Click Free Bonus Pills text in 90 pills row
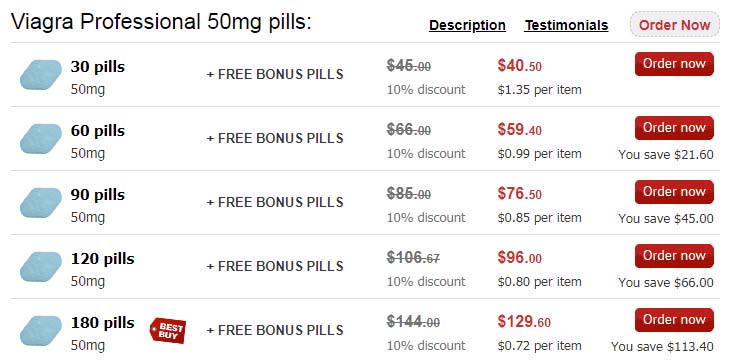The width and height of the screenshot is (732, 362). 275,202
